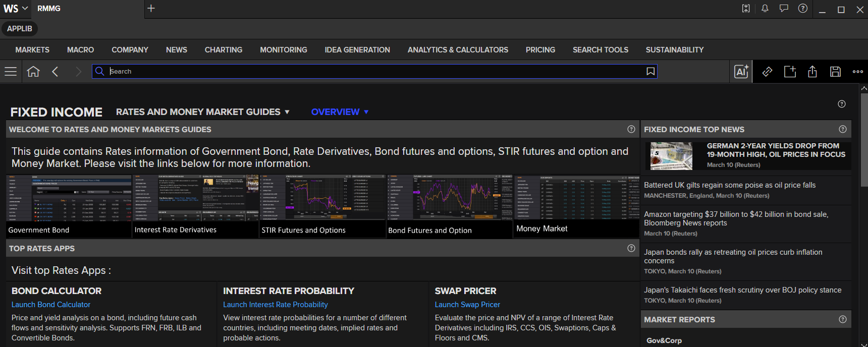Open help for Market Reports panel
Image resolution: width=868 pixels, height=347 pixels.
(x=843, y=319)
